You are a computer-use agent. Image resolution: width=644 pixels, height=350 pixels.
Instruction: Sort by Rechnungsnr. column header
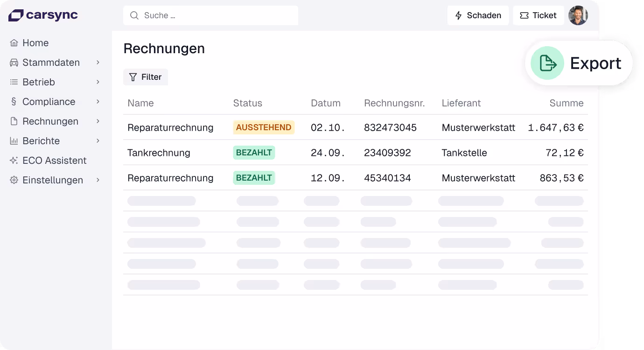394,103
